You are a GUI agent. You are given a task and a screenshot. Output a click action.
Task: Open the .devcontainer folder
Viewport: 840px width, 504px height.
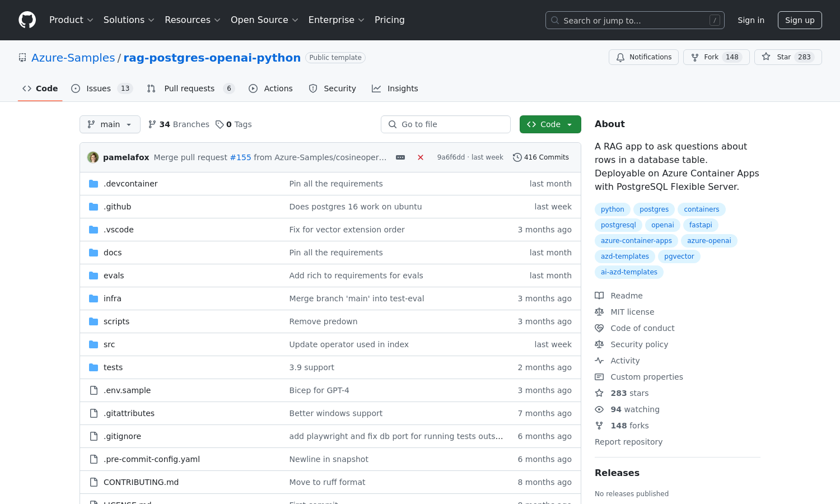(x=130, y=184)
